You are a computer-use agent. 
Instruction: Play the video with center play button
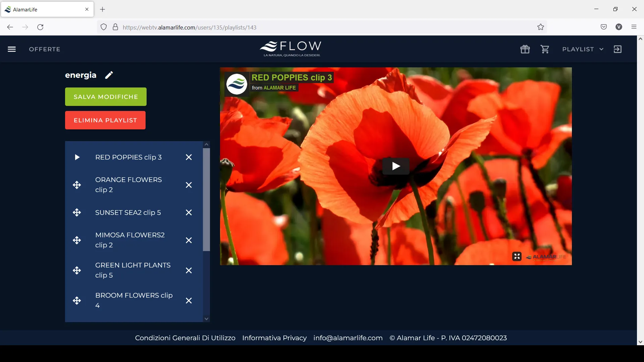(x=396, y=166)
